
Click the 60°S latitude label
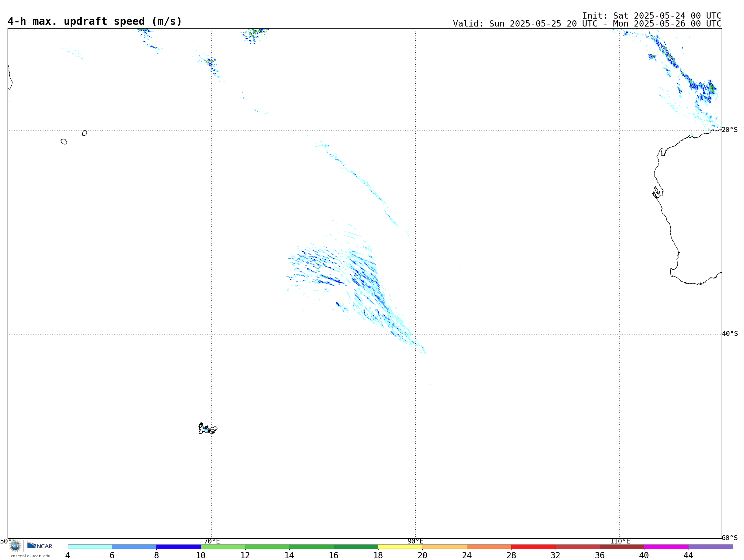[x=730, y=538]
